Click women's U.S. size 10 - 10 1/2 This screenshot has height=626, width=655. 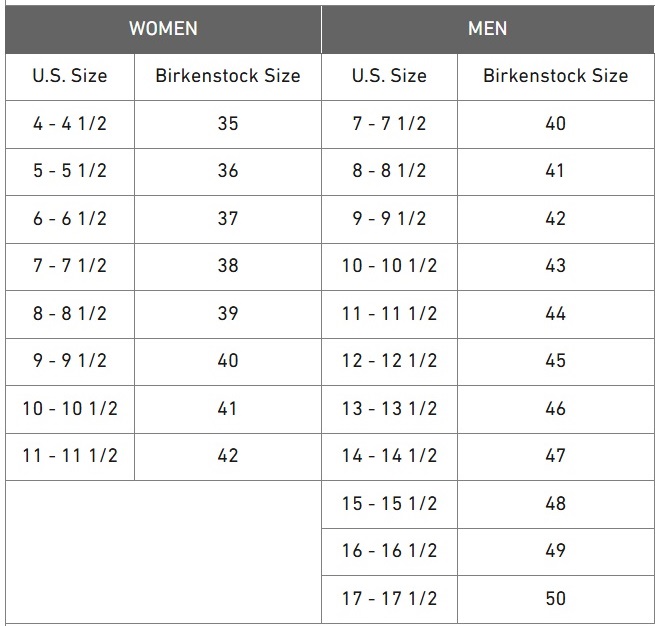pyautogui.click(x=69, y=408)
